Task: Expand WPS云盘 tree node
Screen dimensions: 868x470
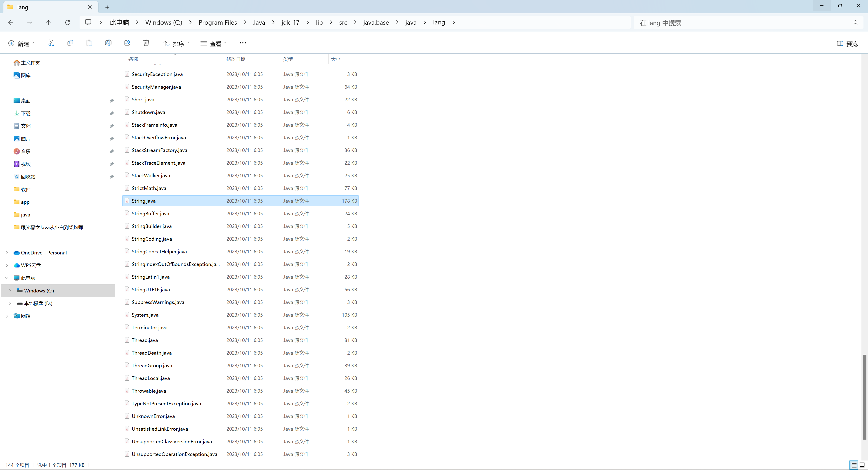Action: coord(7,265)
